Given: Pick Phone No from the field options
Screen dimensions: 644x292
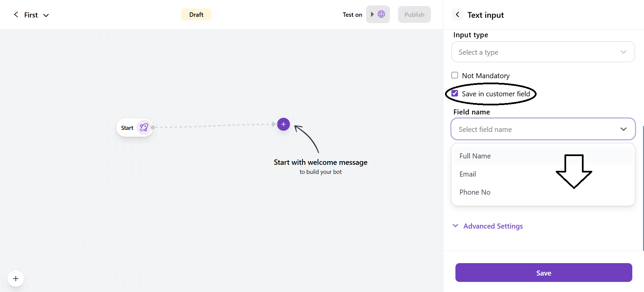Looking at the screenshot, I should click(x=475, y=192).
